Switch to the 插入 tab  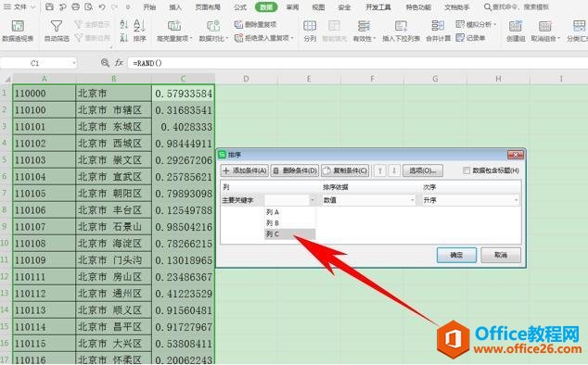point(175,7)
